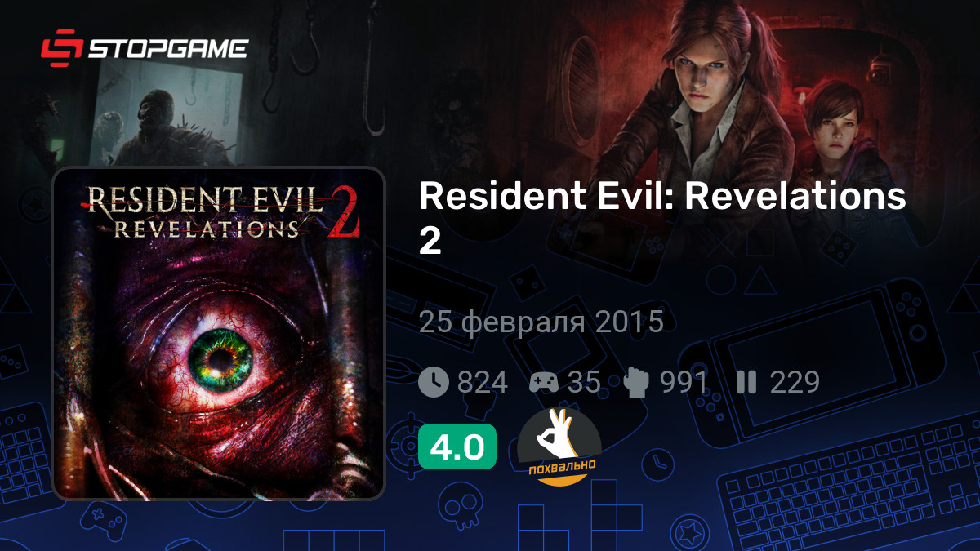
Task: Click the 229 counter value
Action: tap(795, 382)
